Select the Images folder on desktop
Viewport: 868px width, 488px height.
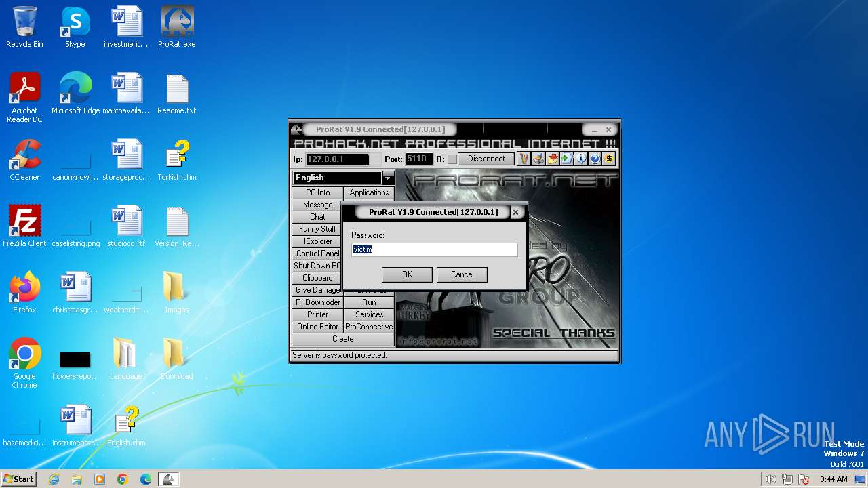point(177,293)
